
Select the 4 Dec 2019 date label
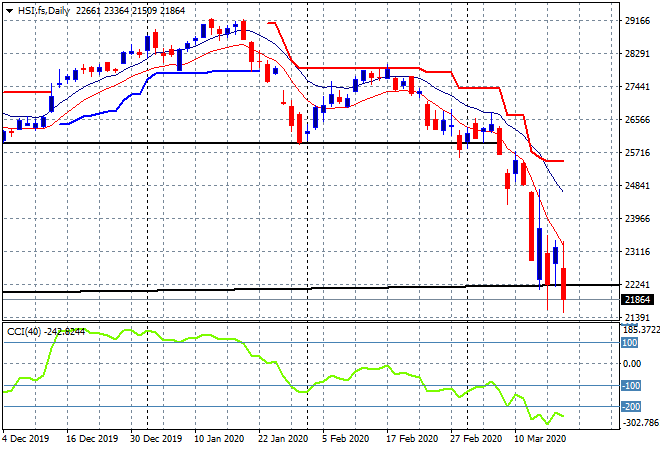tap(26, 439)
